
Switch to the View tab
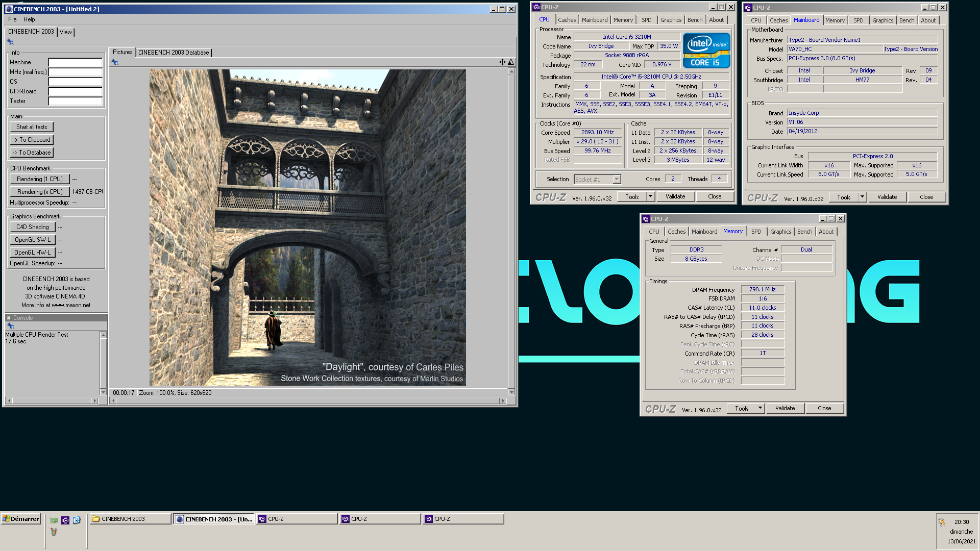click(x=66, y=32)
